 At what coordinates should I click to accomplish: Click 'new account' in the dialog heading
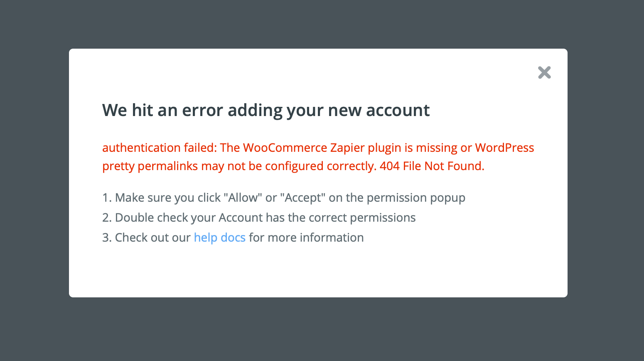coord(379,110)
